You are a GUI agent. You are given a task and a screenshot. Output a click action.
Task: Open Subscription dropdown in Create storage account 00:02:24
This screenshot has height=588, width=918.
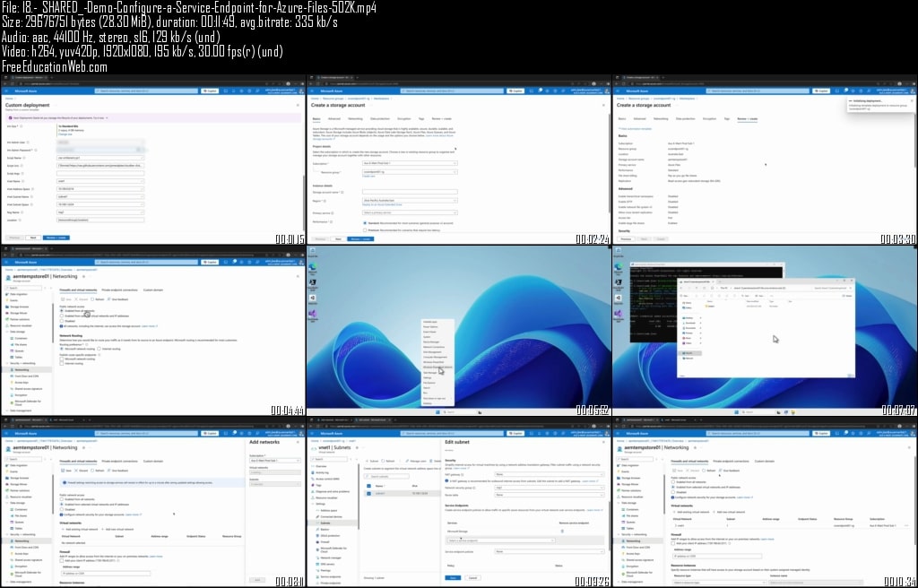click(409, 163)
